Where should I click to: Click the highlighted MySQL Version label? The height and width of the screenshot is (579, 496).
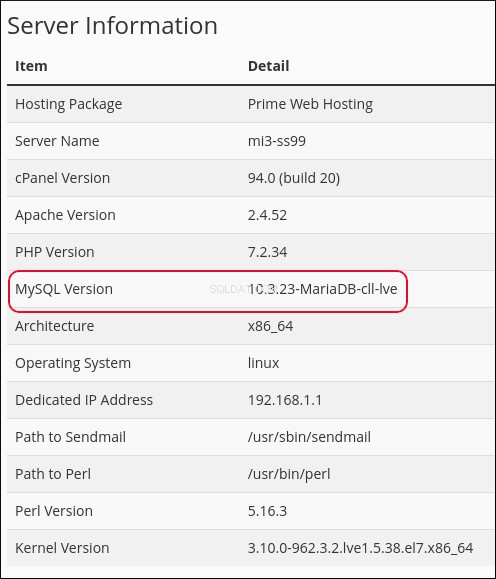click(x=64, y=289)
